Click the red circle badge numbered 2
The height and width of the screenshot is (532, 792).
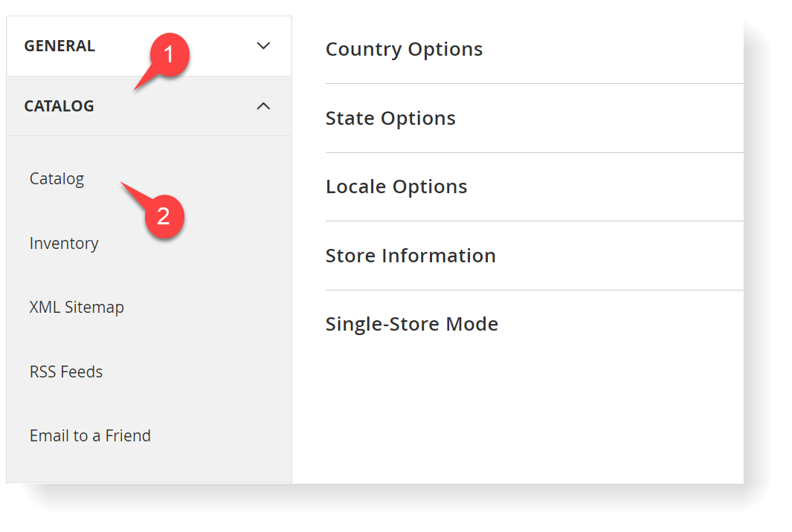[163, 217]
